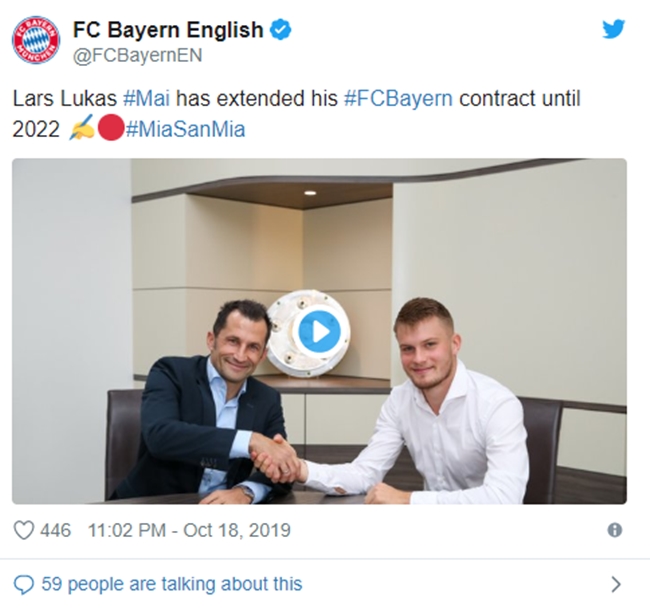Open the FC Bayern English profile name
This screenshot has width=650, height=608.
167,29
